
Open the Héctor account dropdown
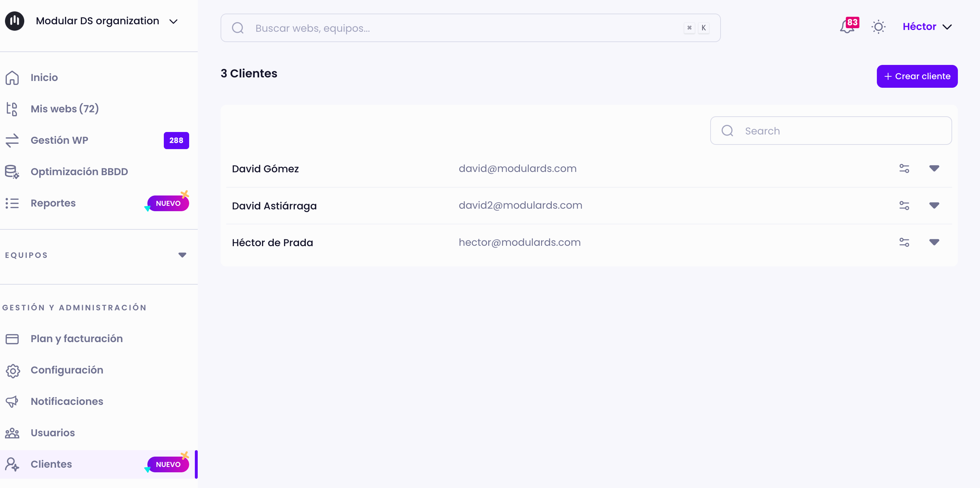927,26
